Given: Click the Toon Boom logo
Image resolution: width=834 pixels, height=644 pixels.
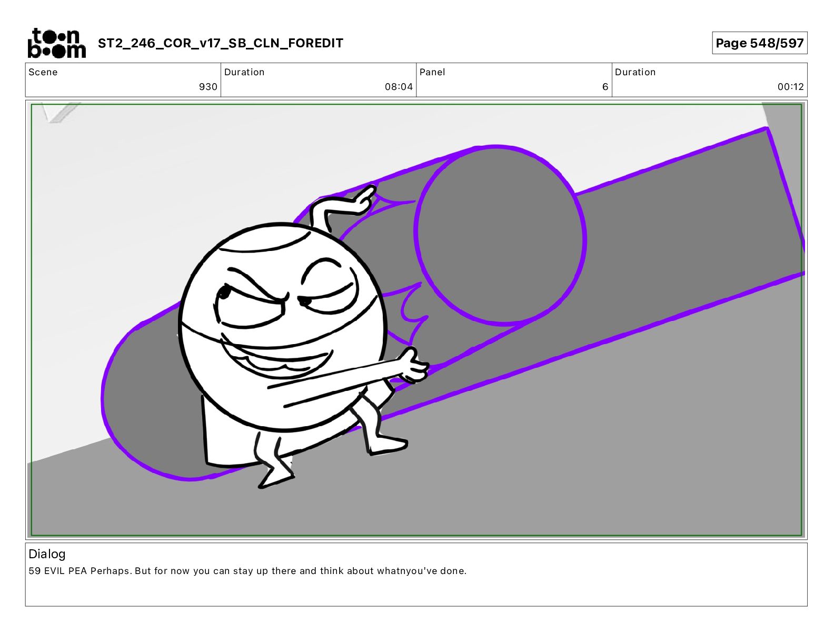Looking at the screenshot, I should click(x=56, y=43).
